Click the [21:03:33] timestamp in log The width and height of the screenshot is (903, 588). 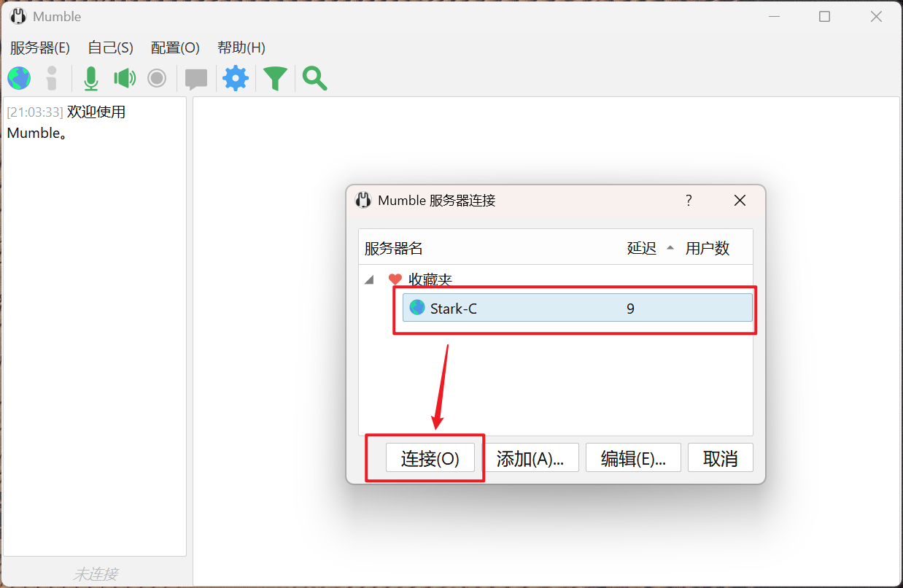[x=35, y=112]
